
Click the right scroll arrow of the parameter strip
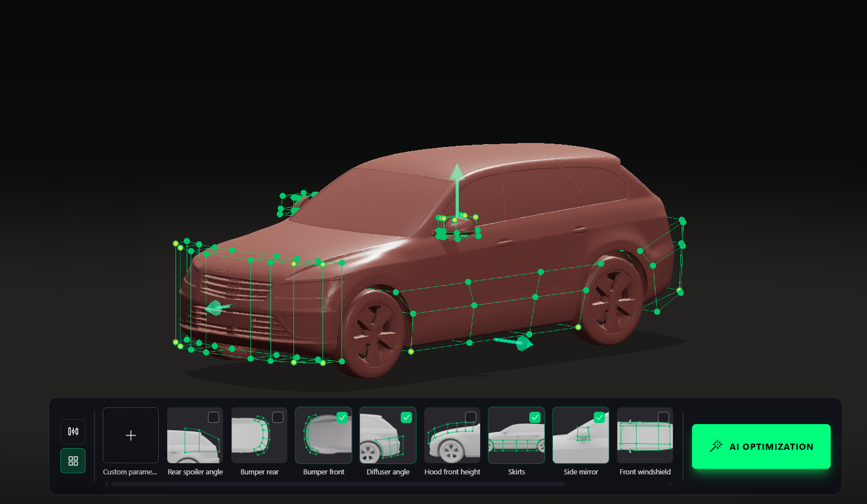671,484
